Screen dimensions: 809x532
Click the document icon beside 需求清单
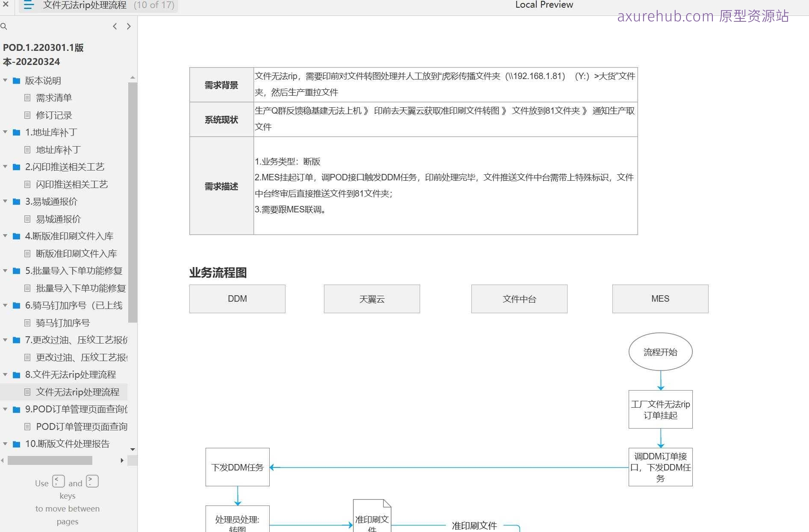[27, 97]
